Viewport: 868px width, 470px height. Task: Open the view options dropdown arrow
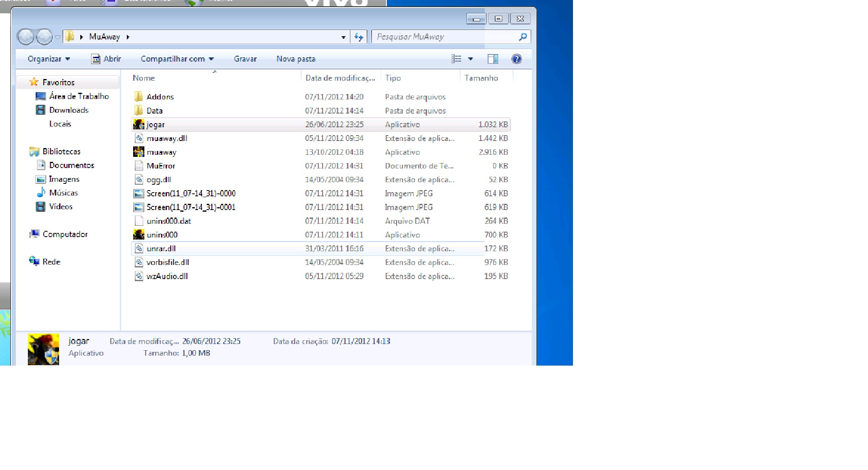(471, 59)
